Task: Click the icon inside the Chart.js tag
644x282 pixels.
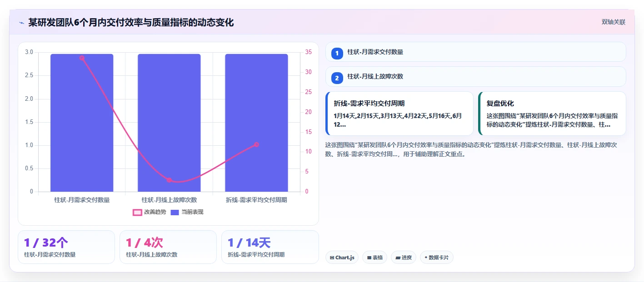Action: [332, 258]
